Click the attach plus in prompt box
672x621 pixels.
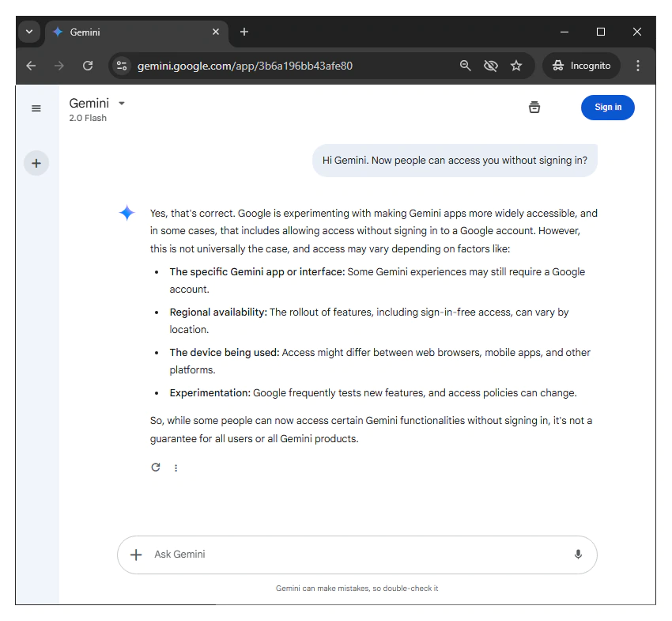pos(136,555)
